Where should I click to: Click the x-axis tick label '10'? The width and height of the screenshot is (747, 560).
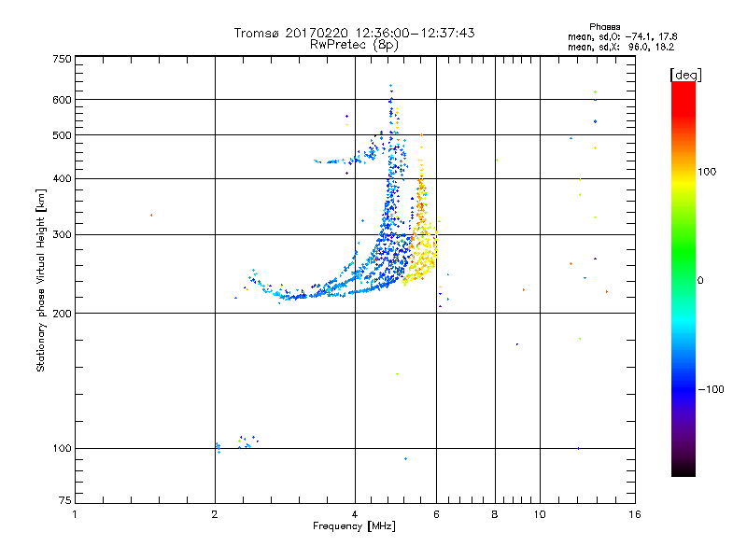[x=540, y=514]
